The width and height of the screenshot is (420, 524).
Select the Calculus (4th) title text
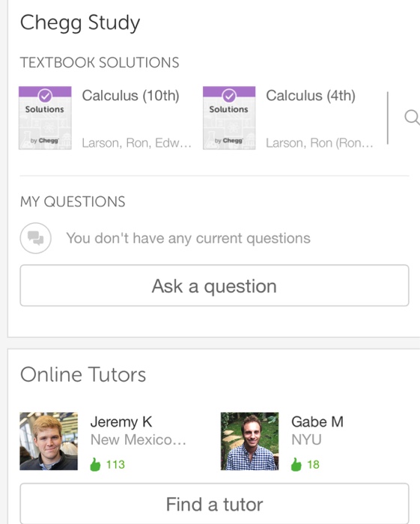tap(311, 96)
